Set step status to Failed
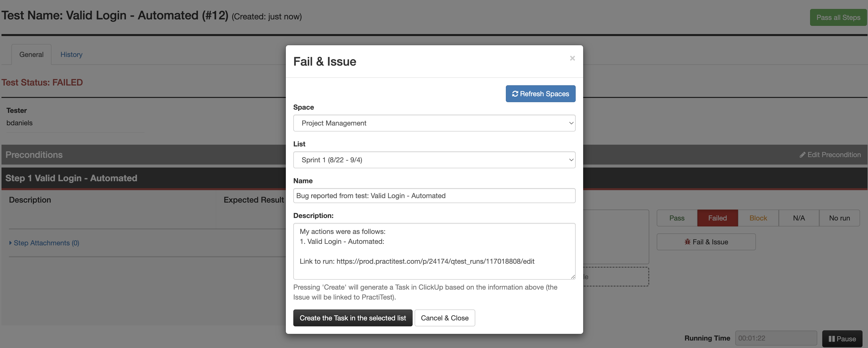868x348 pixels. click(x=717, y=218)
